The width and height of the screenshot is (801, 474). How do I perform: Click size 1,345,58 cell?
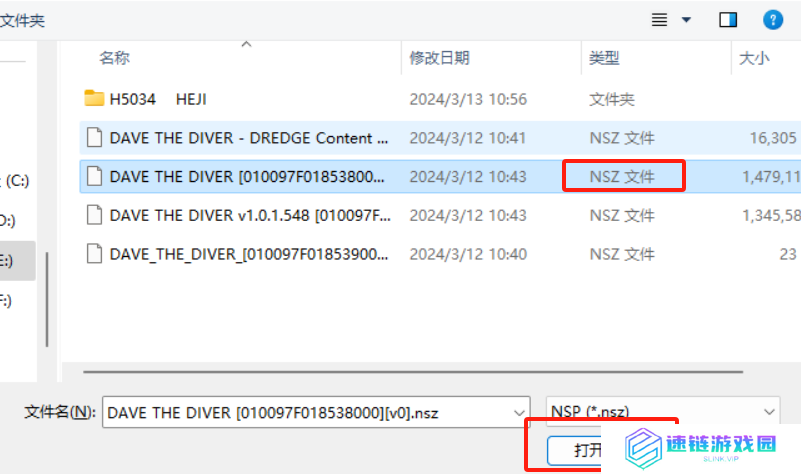(771, 216)
